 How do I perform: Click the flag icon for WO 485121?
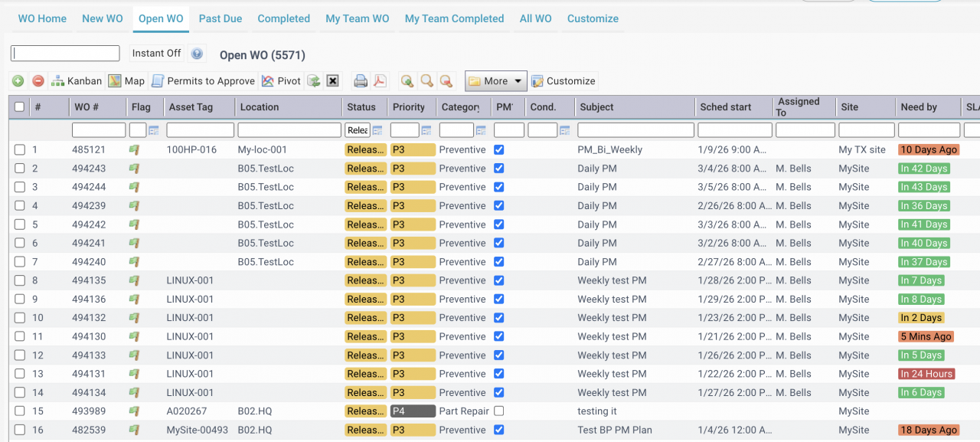pyautogui.click(x=135, y=150)
